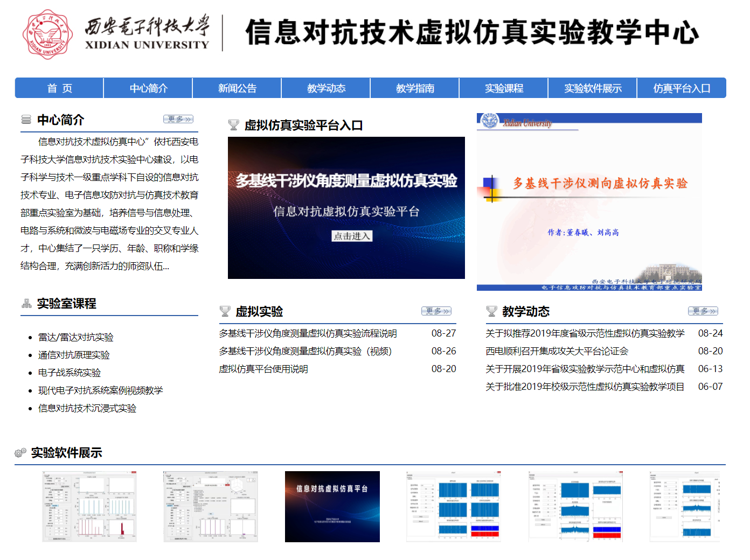
Task: Click the 多基线干涉仪测向虚拟仿真实验 slide image
Action: [x=589, y=202]
